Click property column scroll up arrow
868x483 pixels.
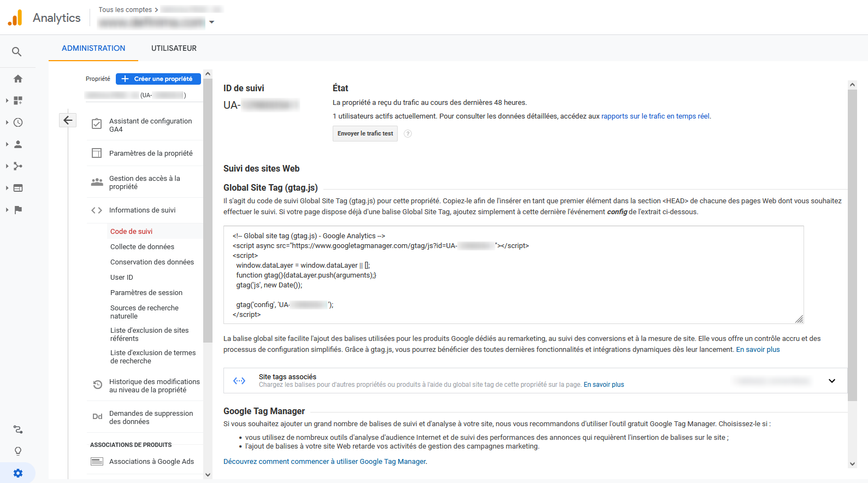208,74
